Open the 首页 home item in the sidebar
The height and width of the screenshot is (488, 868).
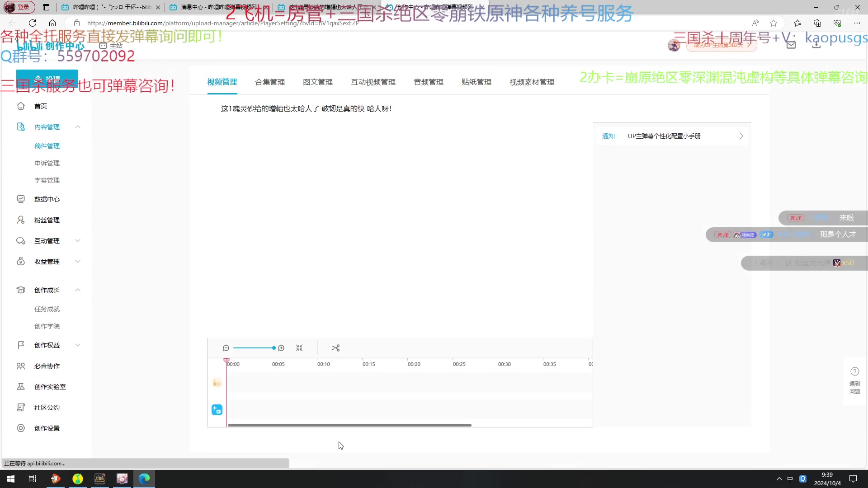[41, 106]
